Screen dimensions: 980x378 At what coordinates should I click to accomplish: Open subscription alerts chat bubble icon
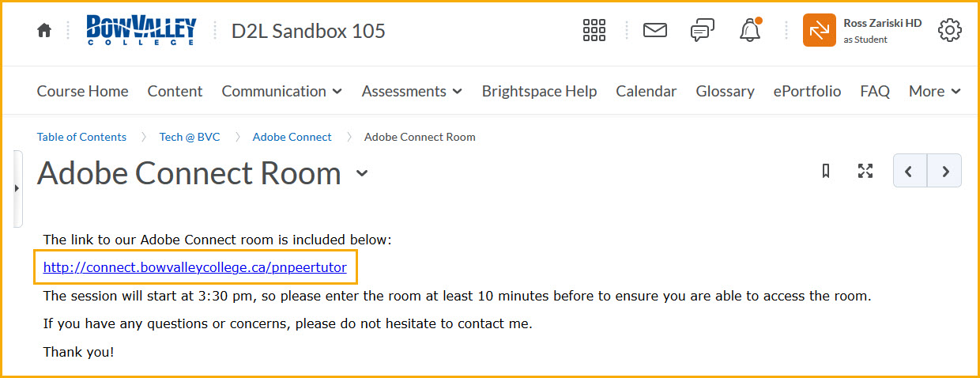click(703, 31)
